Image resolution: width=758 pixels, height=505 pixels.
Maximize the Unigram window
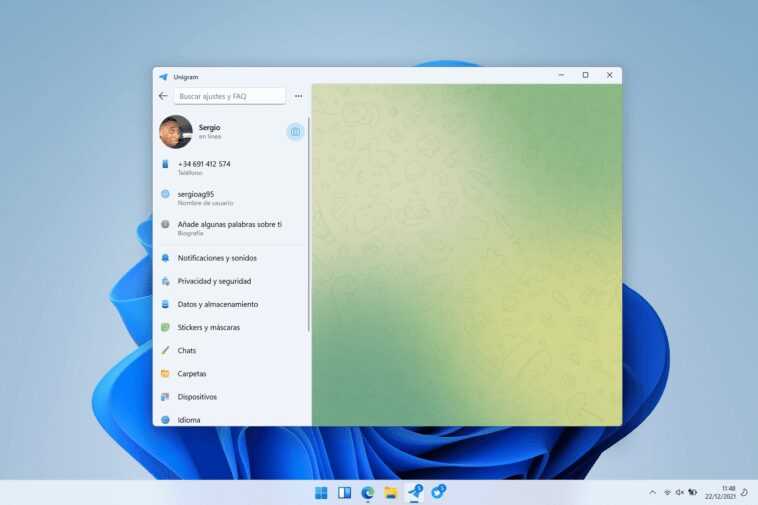585,75
